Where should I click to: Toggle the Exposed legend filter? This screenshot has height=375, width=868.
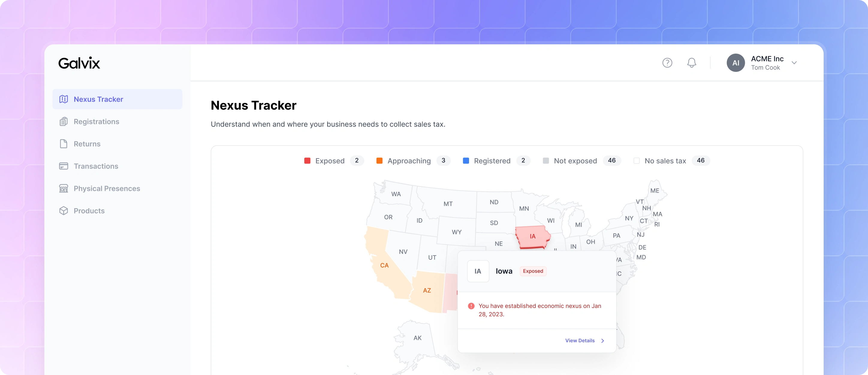point(334,161)
